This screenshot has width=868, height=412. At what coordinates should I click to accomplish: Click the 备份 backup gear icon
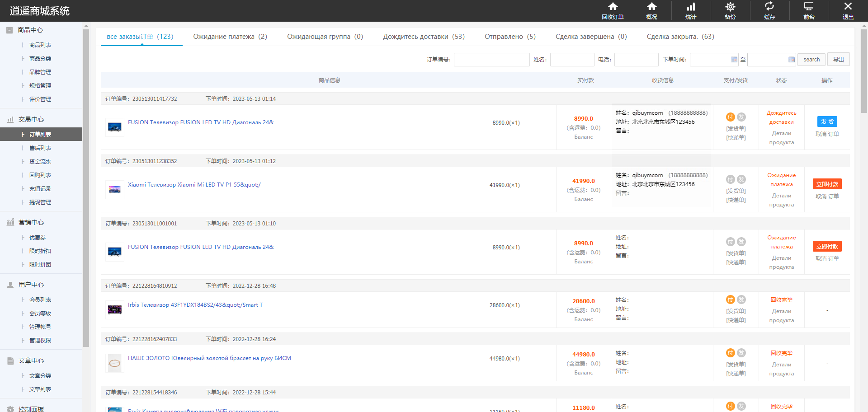(730, 7)
